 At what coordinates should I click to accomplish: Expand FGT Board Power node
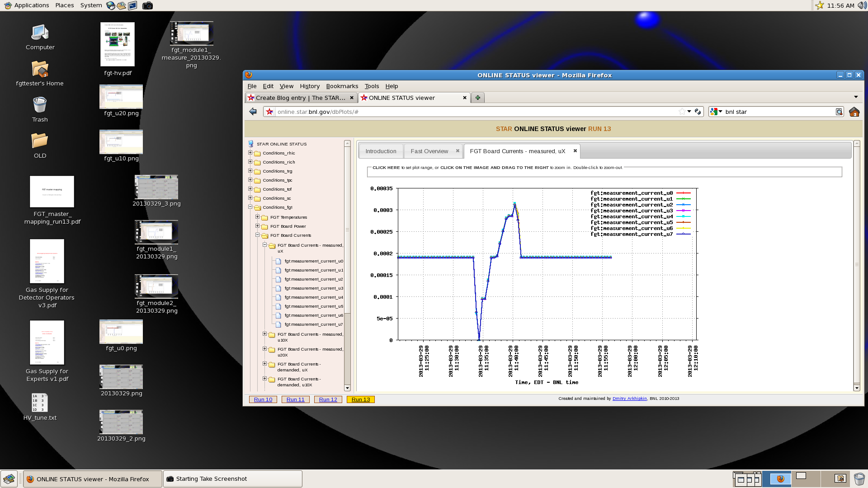[x=257, y=226]
